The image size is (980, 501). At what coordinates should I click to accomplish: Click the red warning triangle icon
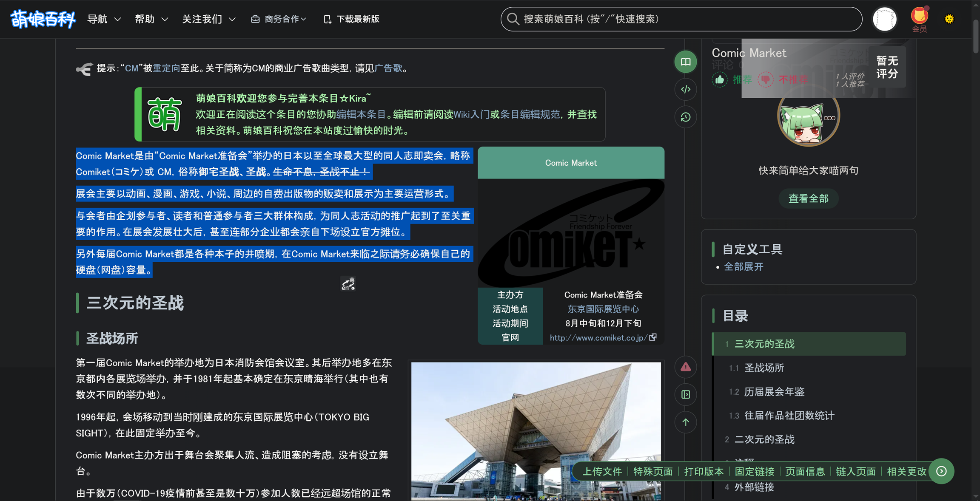tap(685, 367)
